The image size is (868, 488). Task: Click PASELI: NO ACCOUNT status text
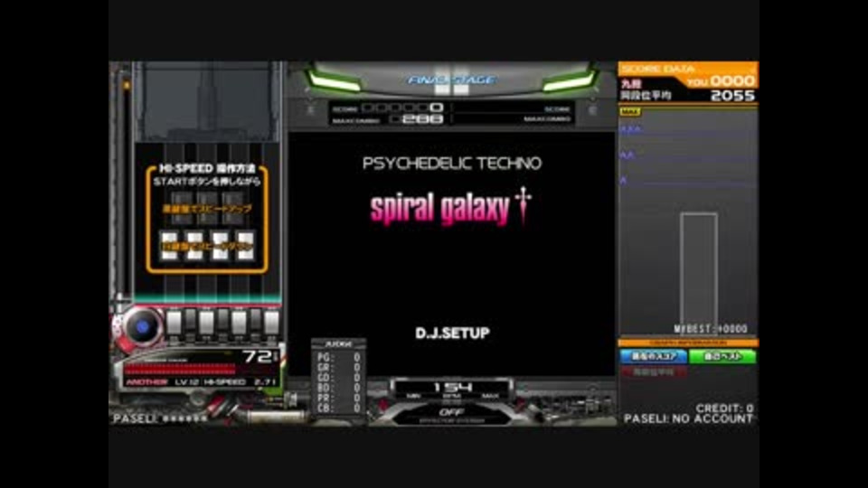coord(688,418)
